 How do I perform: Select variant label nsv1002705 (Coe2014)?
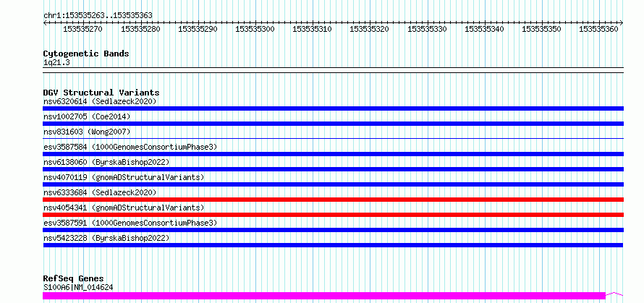(x=87, y=116)
